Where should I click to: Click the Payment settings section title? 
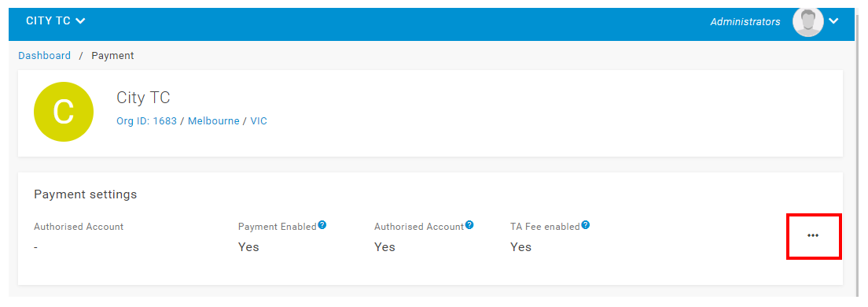[x=85, y=194]
